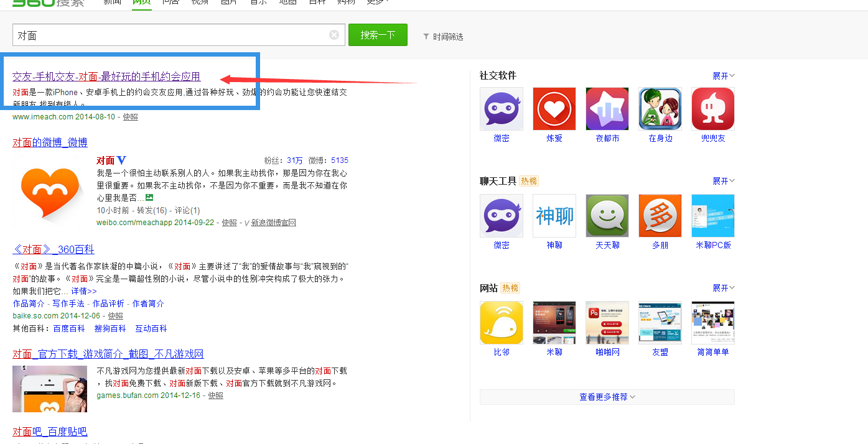This screenshot has width=868, height=444.
Task: Open 快照 for the weibo.com/meachapp result
Action: click(x=229, y=223)
